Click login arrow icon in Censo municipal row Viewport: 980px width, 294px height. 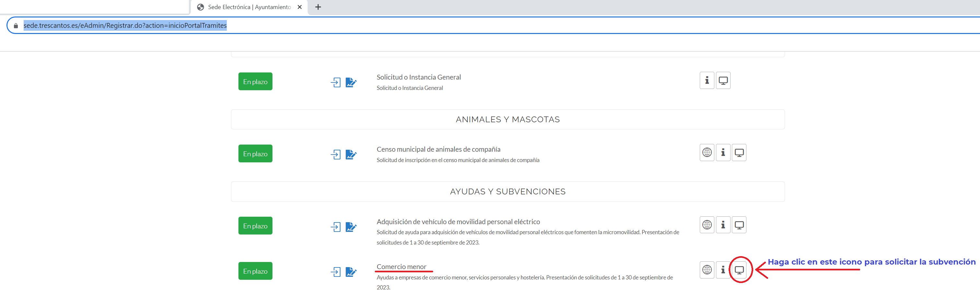(x=336, y=154)
